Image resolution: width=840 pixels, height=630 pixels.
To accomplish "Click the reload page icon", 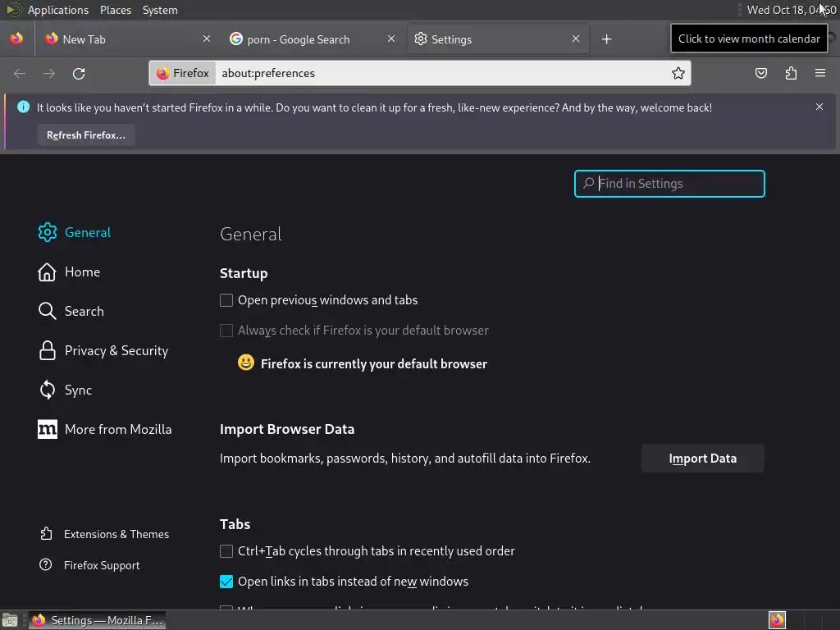I will pos(79,74).
